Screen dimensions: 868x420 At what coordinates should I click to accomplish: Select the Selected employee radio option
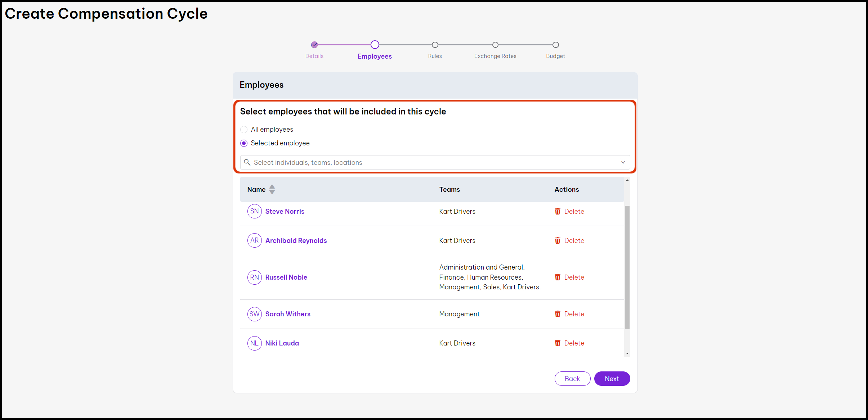(x=244, y=143)
